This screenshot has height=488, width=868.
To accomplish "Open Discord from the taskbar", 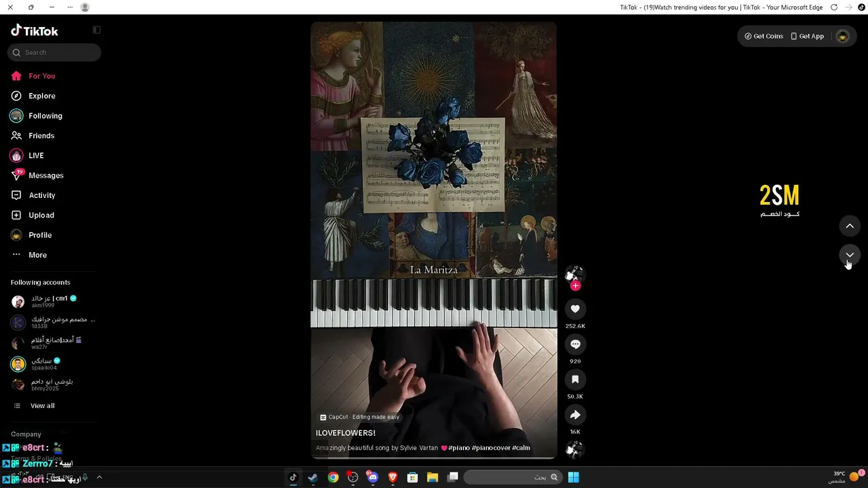I will 372,477.
